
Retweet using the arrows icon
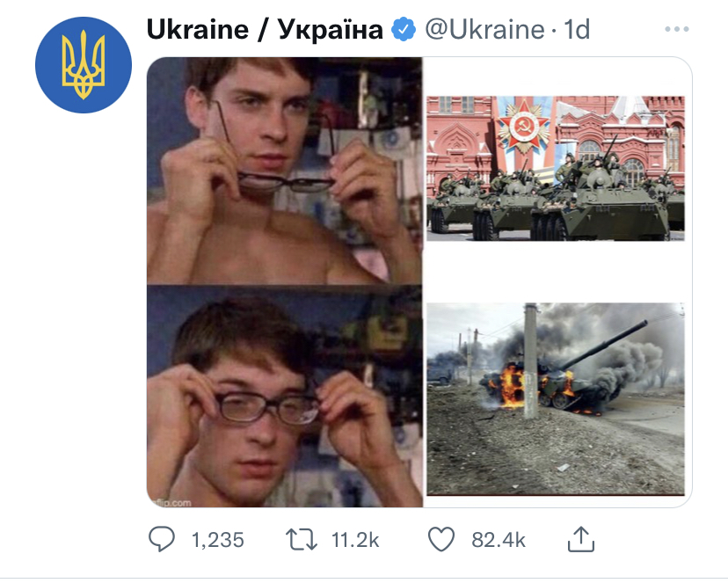pos(301,540)
